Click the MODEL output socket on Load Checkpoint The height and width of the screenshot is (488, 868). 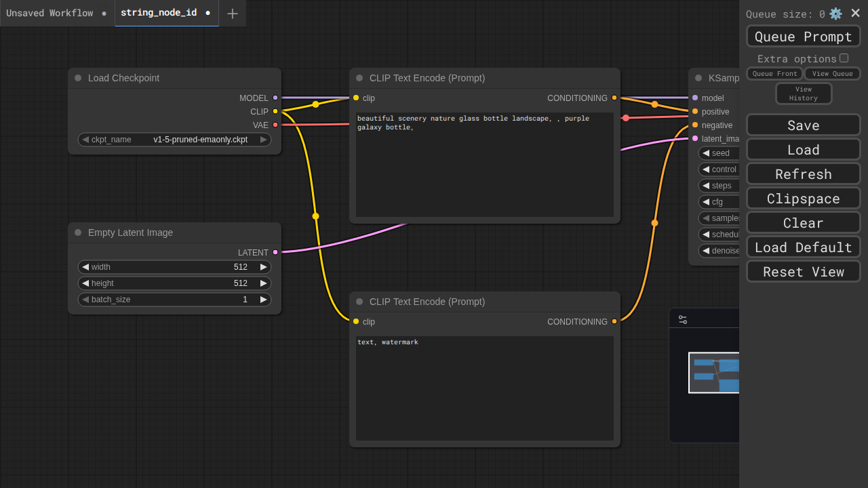click(x=275, y=98)
